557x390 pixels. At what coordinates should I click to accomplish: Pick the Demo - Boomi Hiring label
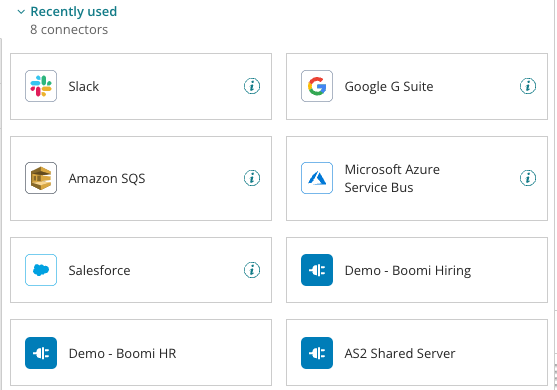point(408,271)
